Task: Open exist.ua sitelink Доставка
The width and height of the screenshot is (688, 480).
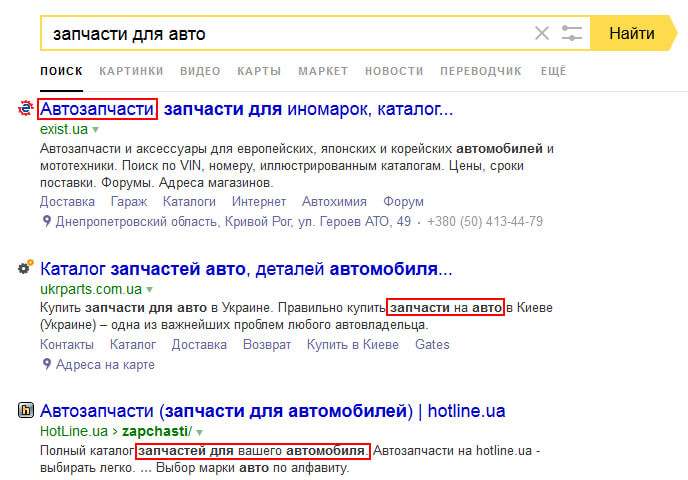Action: point(67,201)
